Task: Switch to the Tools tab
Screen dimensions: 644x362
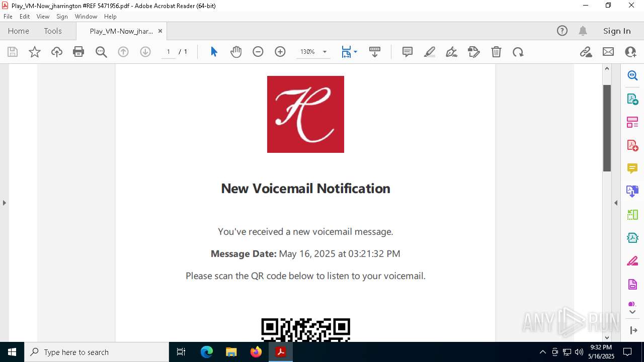Action: 53,31
